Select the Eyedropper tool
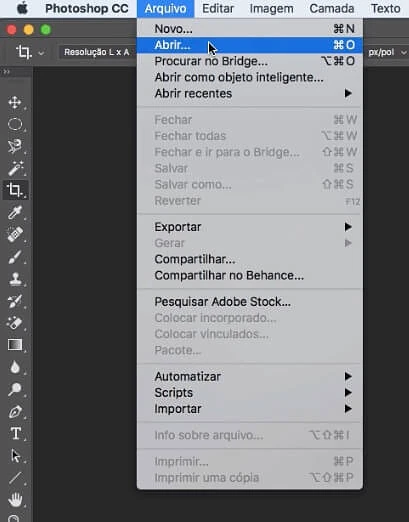The height and width of the screenshot is (522, 409). click(x=15, y=212)
